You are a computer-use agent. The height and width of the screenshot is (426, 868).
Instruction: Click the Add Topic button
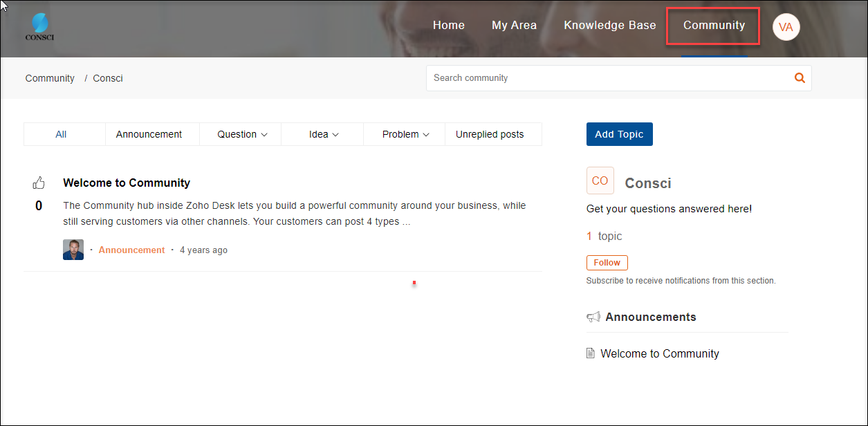[619, 134]
